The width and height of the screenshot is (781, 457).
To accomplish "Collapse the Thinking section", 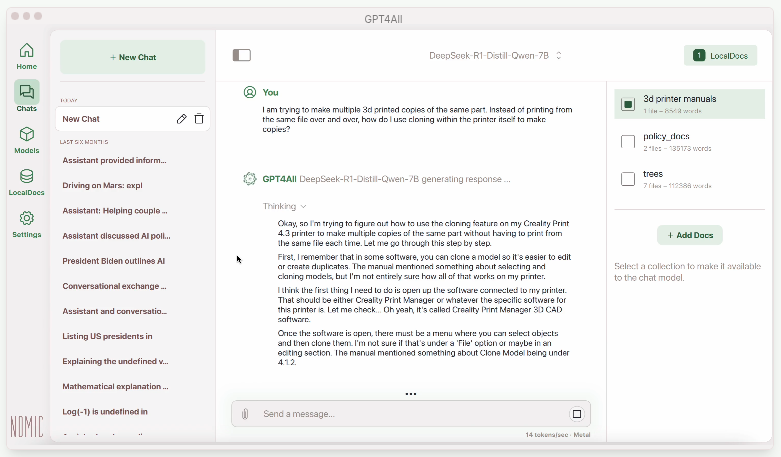I will coord(285,206).
